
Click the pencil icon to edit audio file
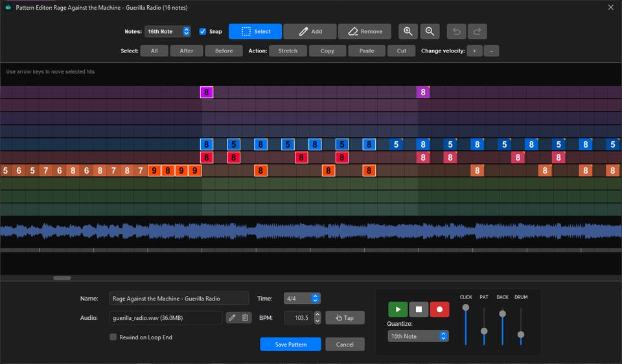[x=232, y=317]
